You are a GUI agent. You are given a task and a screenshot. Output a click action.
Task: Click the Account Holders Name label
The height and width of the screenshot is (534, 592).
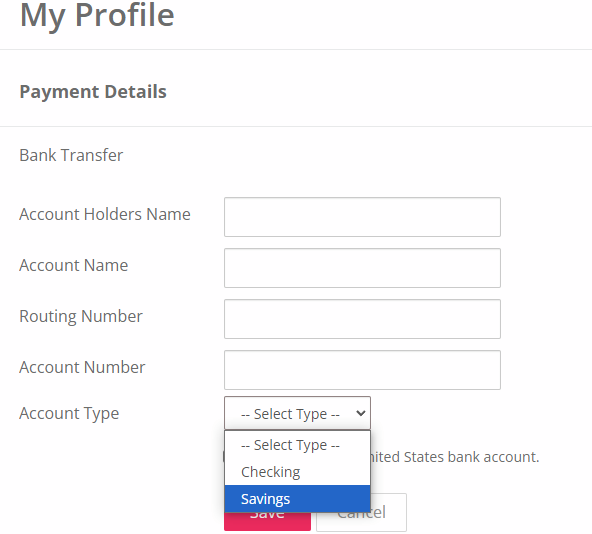click(105, 214)
